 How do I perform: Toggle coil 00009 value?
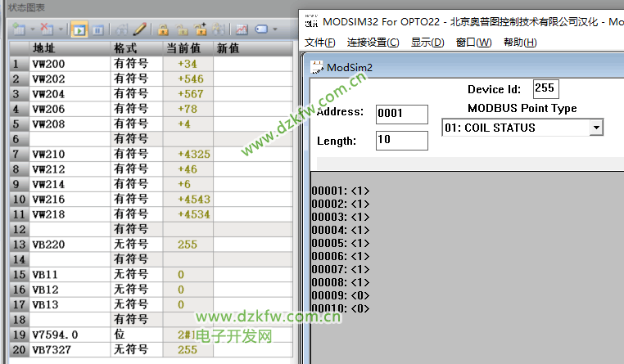359,295
